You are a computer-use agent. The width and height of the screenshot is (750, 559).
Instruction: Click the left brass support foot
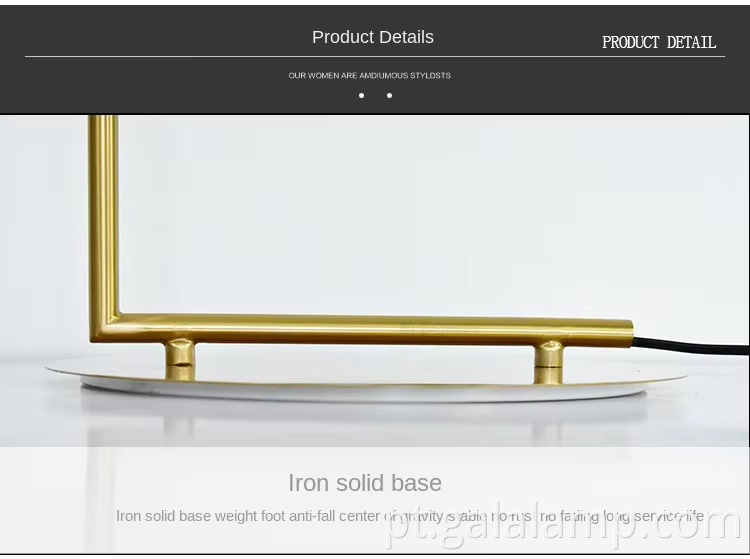pos(180,360)
